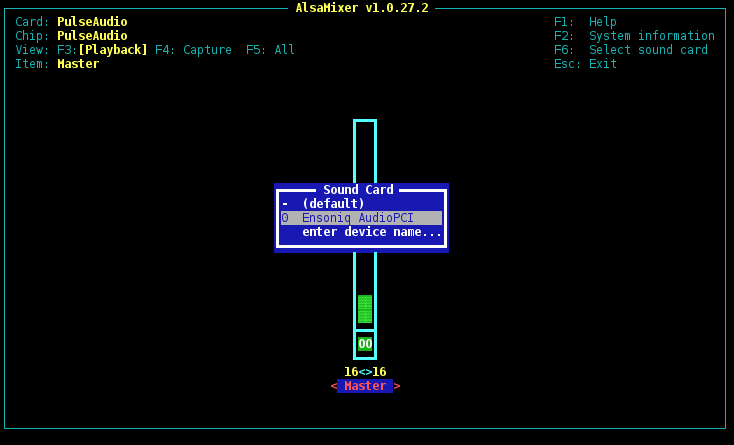Image resolution: width=734 pixels, height=445 pixels.
Task: Click the Master channel label
Action: 365,386
